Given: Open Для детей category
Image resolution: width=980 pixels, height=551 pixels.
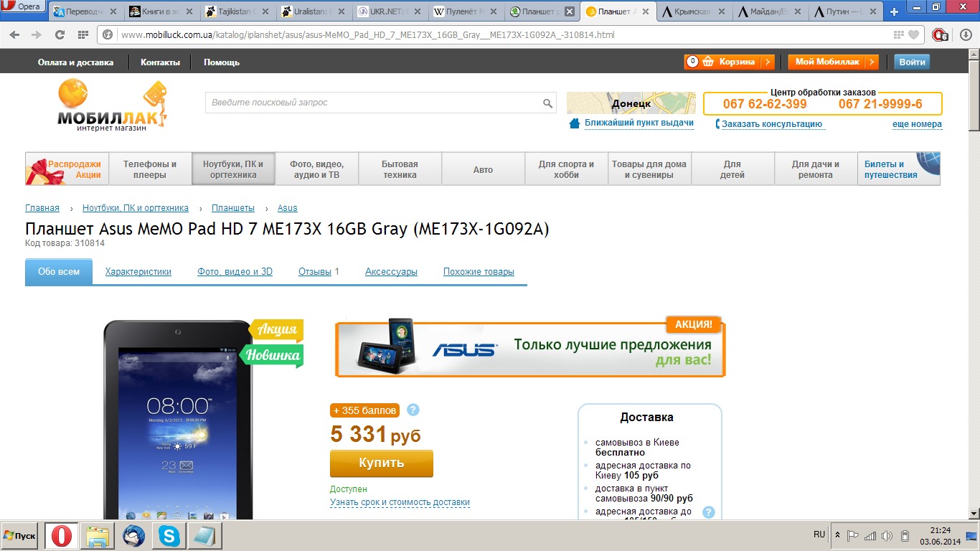Looking at the screenshot, I should point(732,169).
